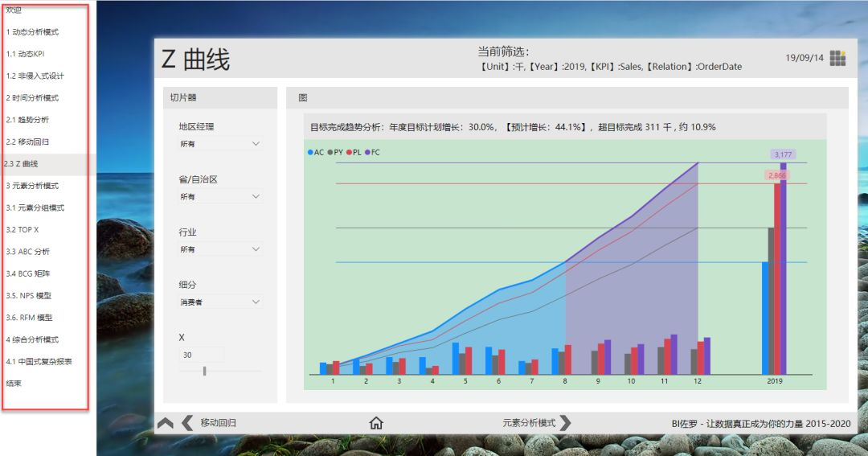
Task: Click the purple FC bar for 2019
Action: point(784,269)
